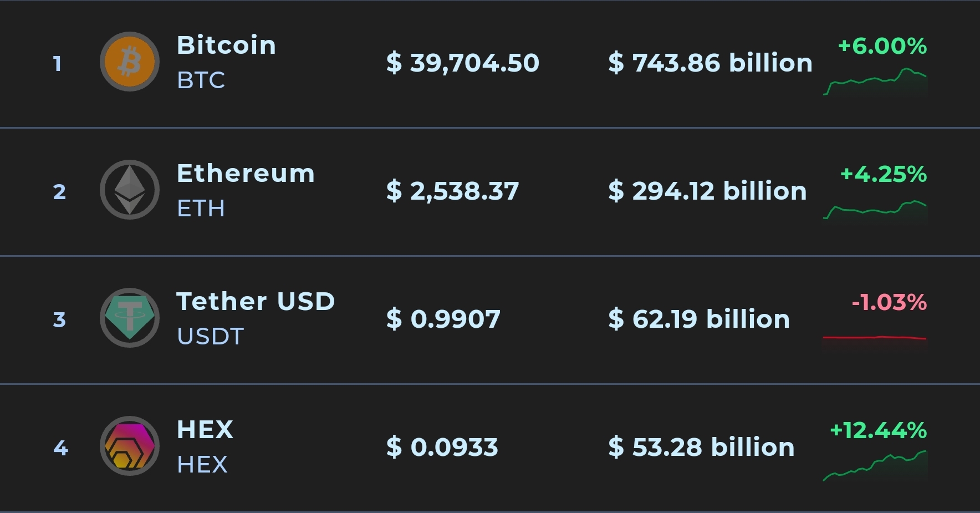Click Bitcoin's green sparkline chart

875,82
